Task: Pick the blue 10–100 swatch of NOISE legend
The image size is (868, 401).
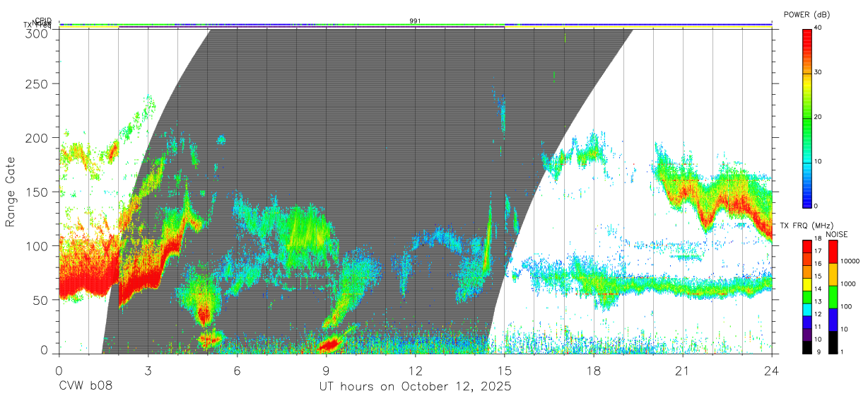Action: [x=833, y=320]
